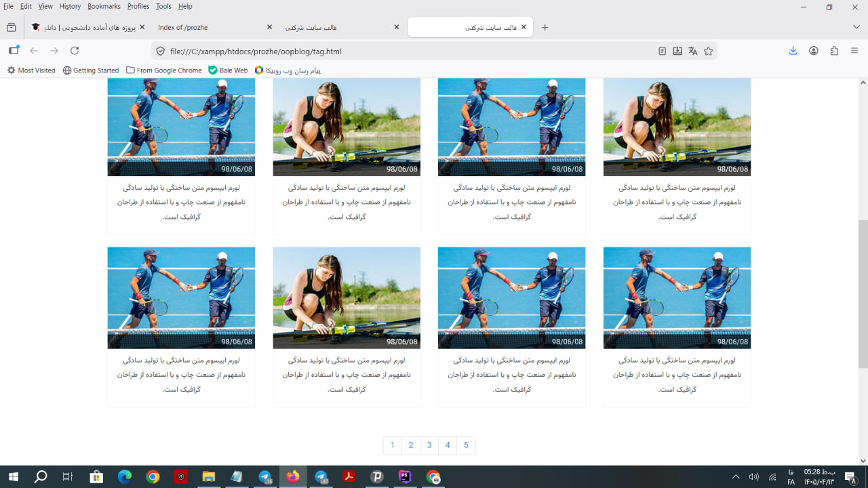This screenshot has width=868, height=488.
Task: Close the active قالب سایت شرکتی tab
Action: pos(524,27)
